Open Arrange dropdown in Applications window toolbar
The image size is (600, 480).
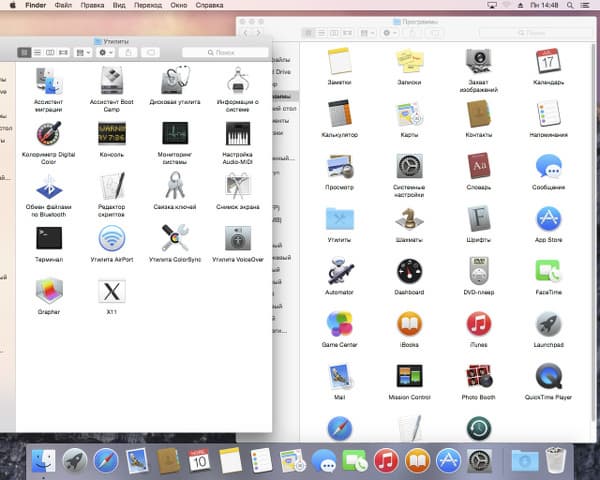(x=367, y=33)
